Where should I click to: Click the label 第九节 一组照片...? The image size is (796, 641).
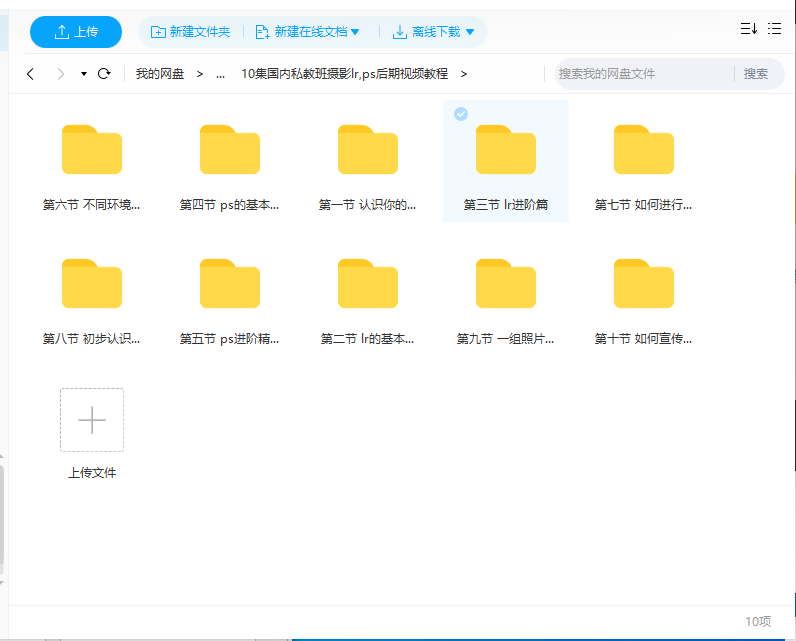click(505, 339)
